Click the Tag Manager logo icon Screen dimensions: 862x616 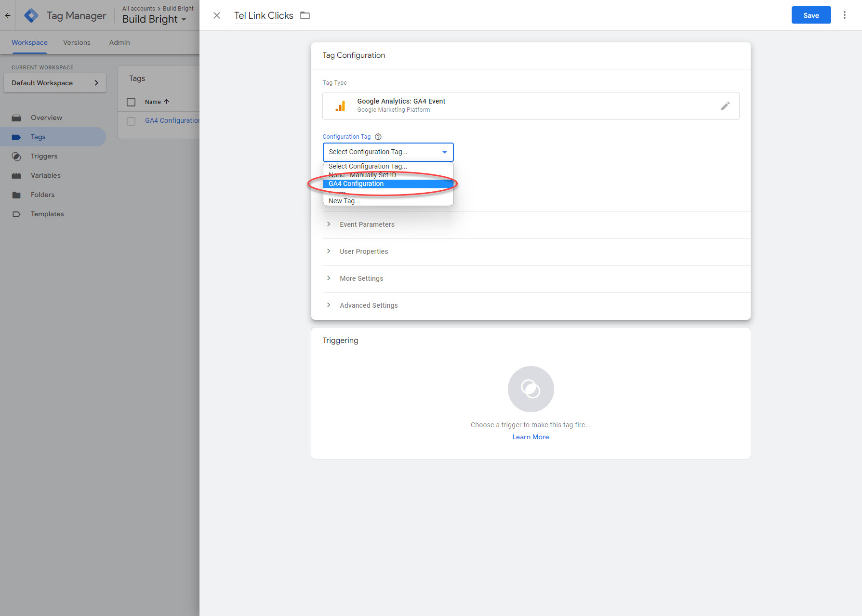pyautogui.click(x=31, y=15)
